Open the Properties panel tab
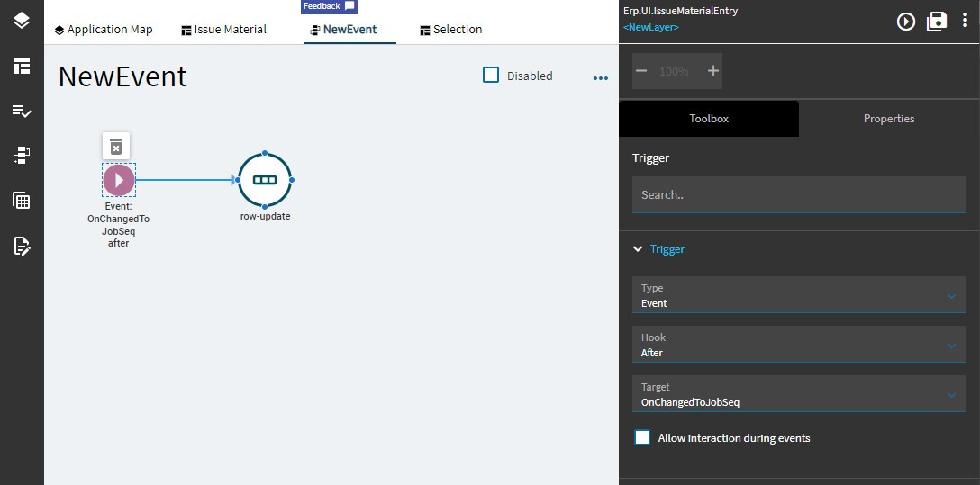Image resolution: width=980 pixels, height=485 pixels. pos(889,119)
